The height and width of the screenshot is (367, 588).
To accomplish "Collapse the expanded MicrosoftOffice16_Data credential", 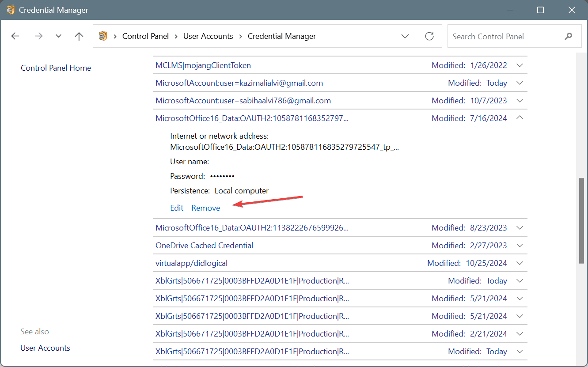I will click(520, 118).
